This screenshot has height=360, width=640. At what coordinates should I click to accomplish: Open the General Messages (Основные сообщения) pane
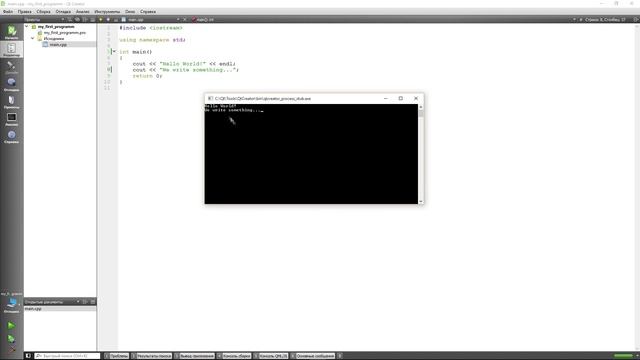coord(313,356)
